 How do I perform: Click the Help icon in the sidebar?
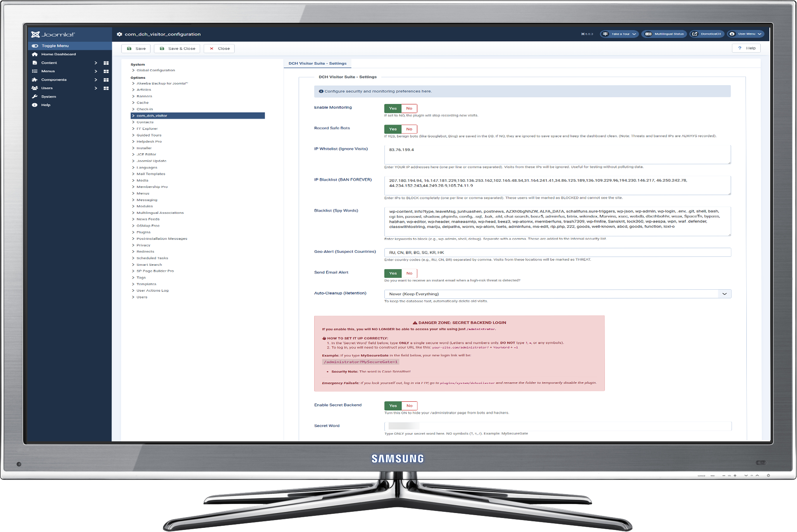[x=35, y=105]
